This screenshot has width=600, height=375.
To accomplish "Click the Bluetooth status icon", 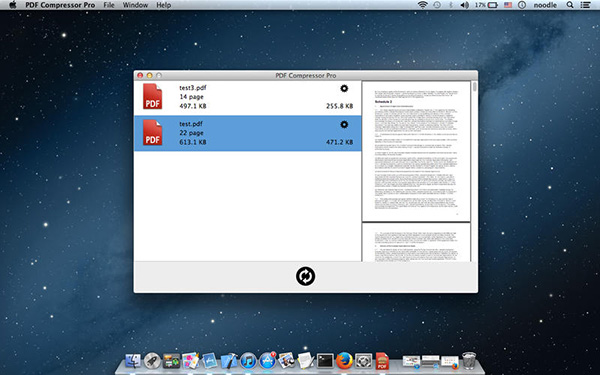I will pyautogui.click(x=451, y=5).
